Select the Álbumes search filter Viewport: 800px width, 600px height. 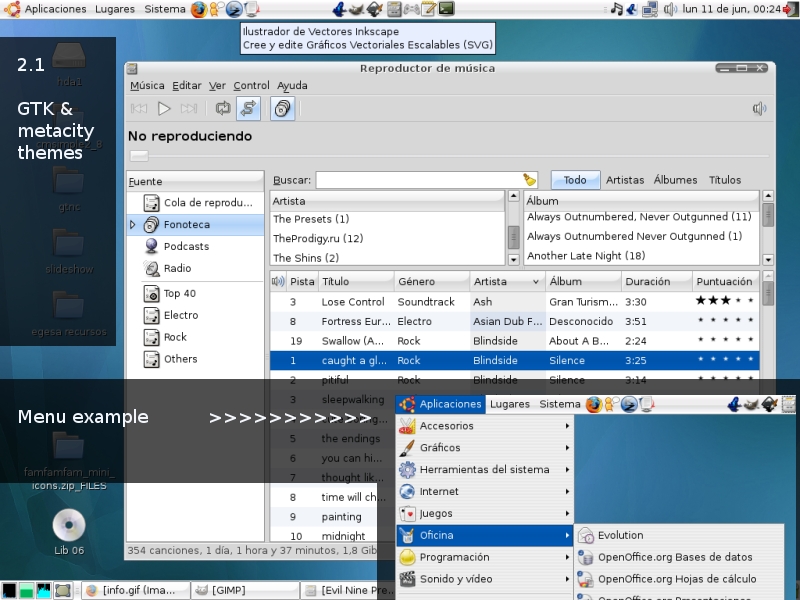pyautogui.click(x=675, y=180)
